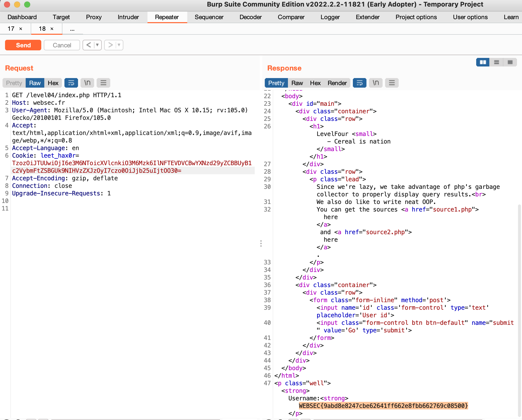
Task: Select the stacked horizontal layout view
Action: click(x=496, y=62)
